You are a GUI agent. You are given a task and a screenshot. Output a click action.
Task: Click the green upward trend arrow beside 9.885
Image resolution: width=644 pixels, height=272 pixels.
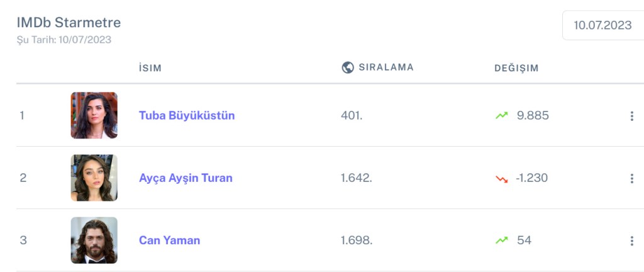click(501, 115)
